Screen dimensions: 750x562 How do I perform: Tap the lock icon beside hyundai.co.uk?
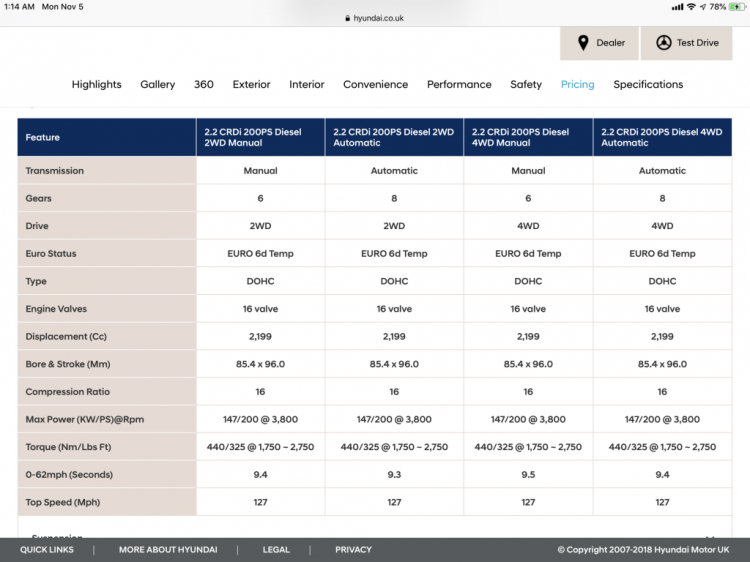348,18
